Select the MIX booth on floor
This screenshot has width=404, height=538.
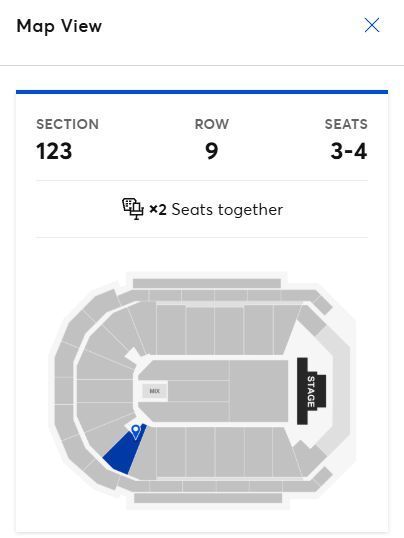[x=155, y=391]
